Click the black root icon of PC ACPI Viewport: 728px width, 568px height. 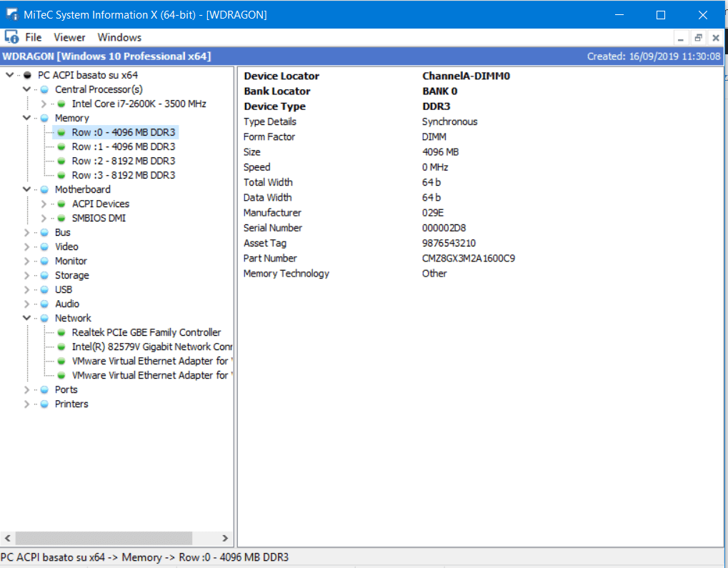click(x=27, y=75)
